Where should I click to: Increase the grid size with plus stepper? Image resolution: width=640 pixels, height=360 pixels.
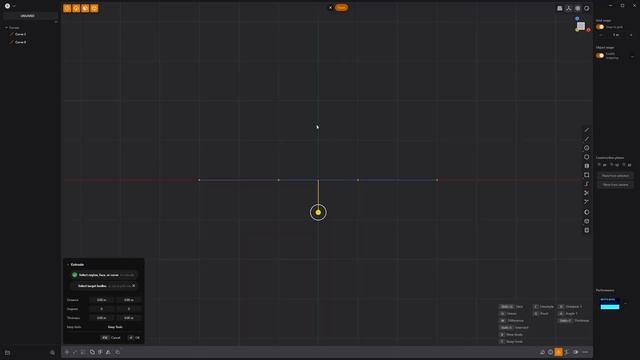click(x=631, y=35)
